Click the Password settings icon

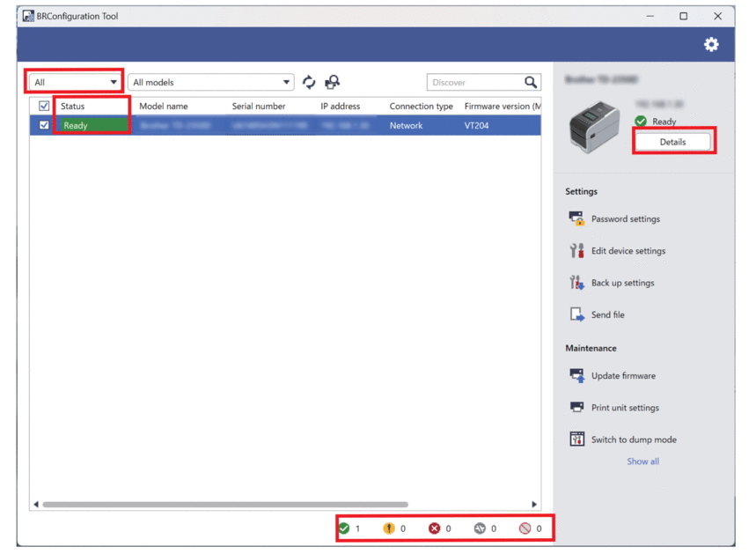coord(576,218)
